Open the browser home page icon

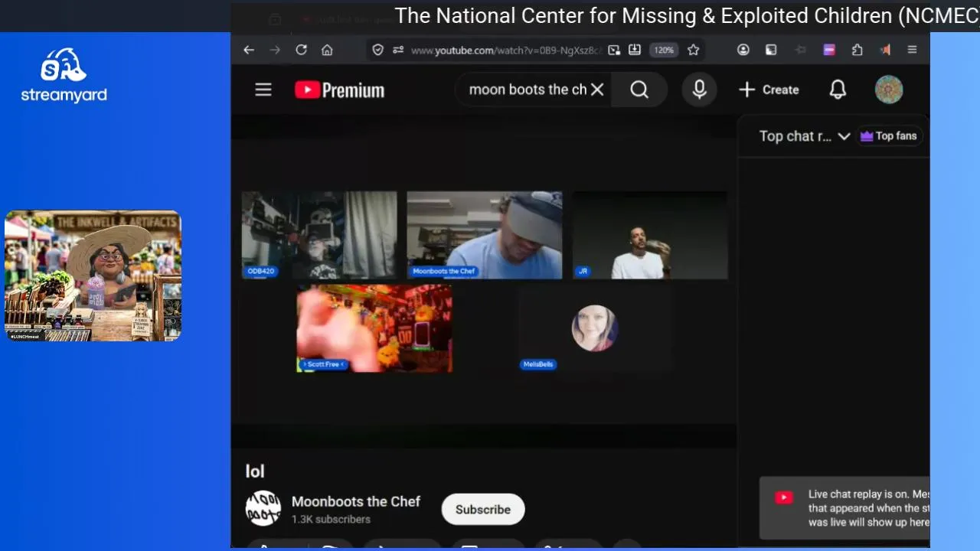click(327, 50)
